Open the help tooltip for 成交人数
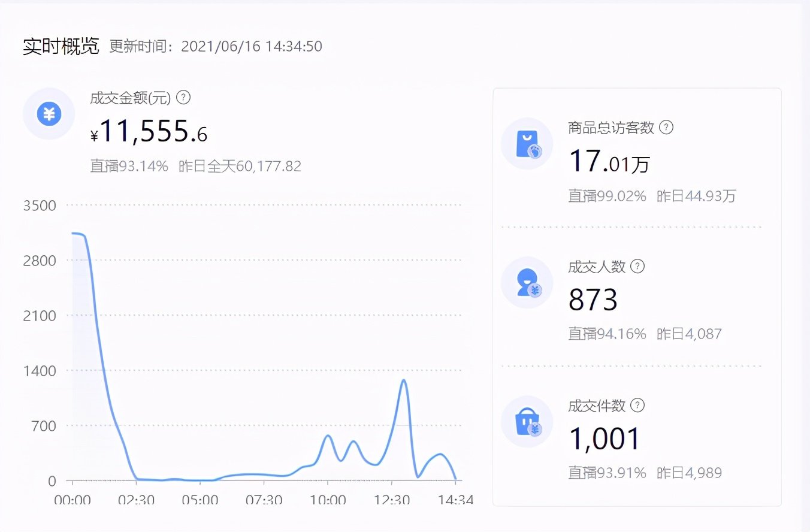The height and width of the screenshot is (532, 810). click(x=638, y=267)
